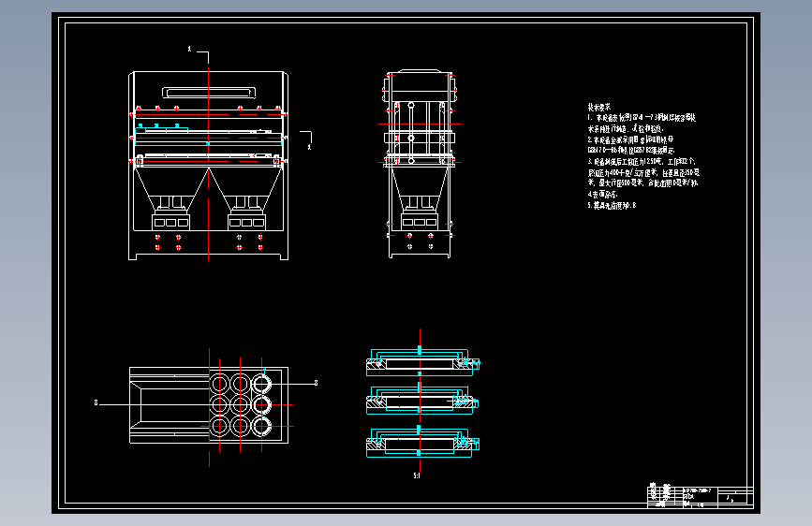Select the front view with two hoppers

click(x=208, y=165)
